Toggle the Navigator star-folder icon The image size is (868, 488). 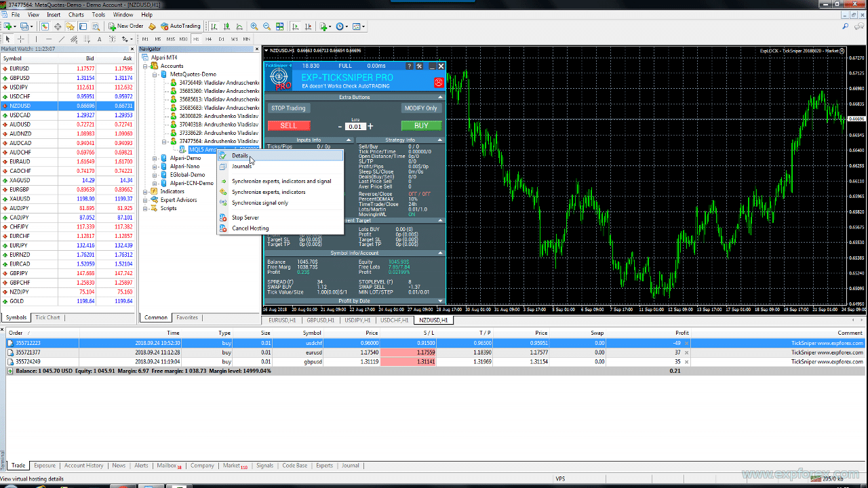coord(70,26)
